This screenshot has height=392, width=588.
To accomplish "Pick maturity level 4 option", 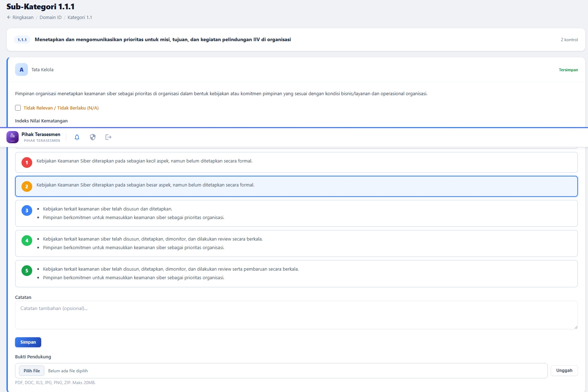I will (296, 243).
